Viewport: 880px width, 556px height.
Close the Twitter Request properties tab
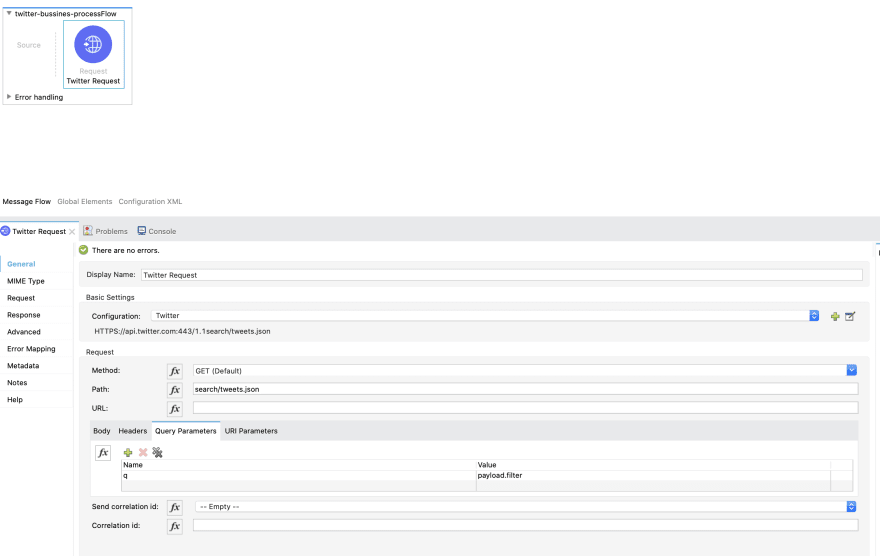tap(72, 232)
